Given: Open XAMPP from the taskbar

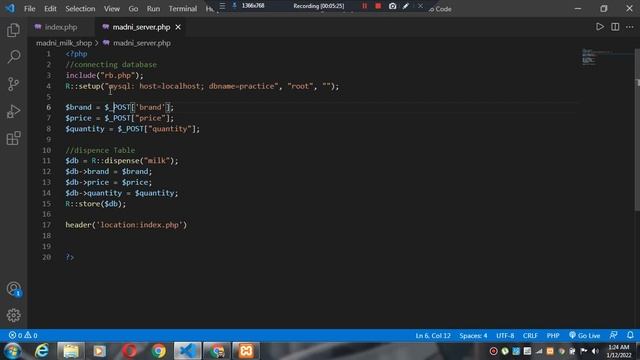Looking at the screenshot, I should coord(246,351).
